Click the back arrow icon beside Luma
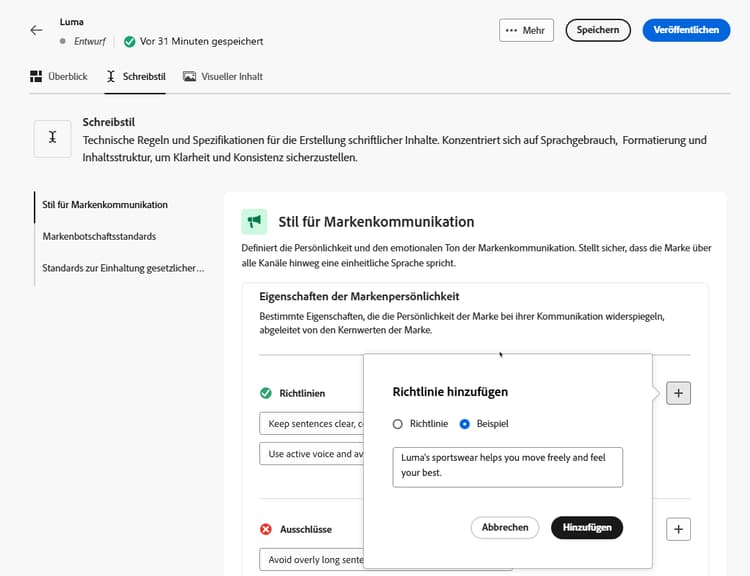Image resolution: width=750 pixels, height=576 pixels. (x=37, y=30)
